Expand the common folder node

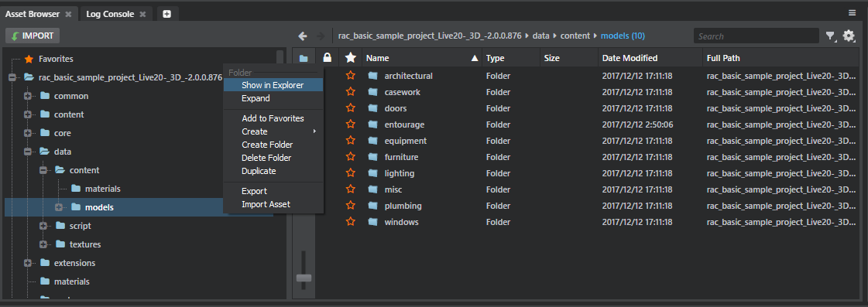pos(27,96)
